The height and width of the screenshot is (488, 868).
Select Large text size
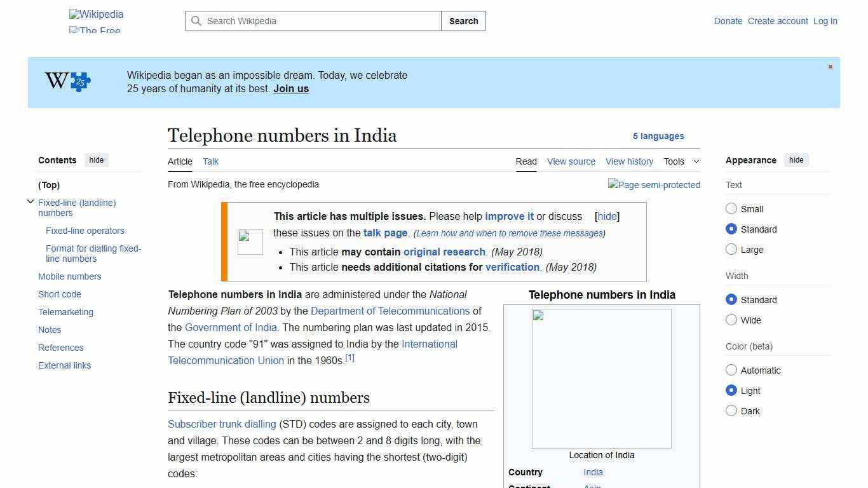point(731,249)
